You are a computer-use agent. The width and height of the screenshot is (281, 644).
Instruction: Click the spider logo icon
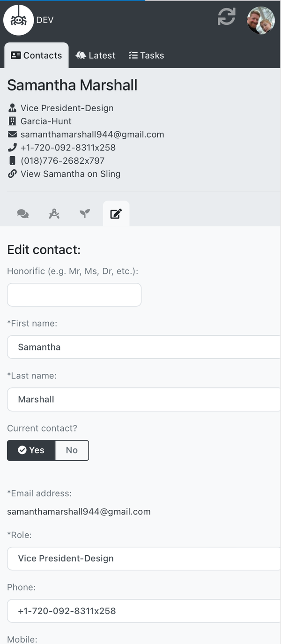[19, 20]
